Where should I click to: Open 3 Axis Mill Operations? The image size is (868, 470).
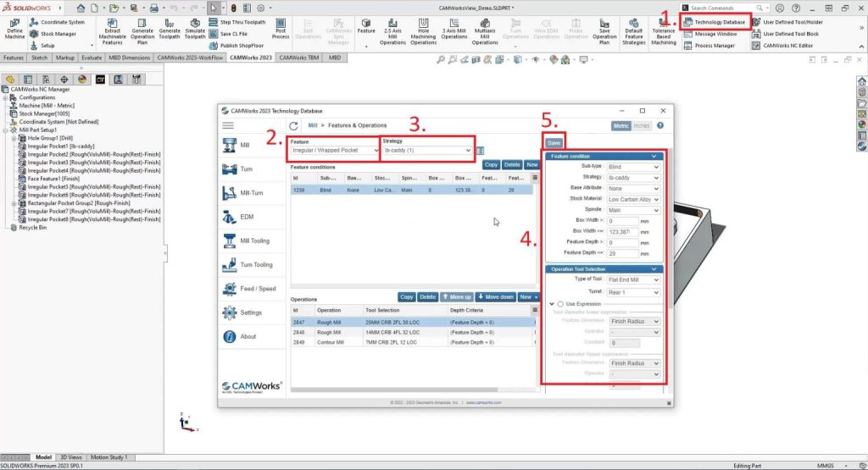point(454,29)
